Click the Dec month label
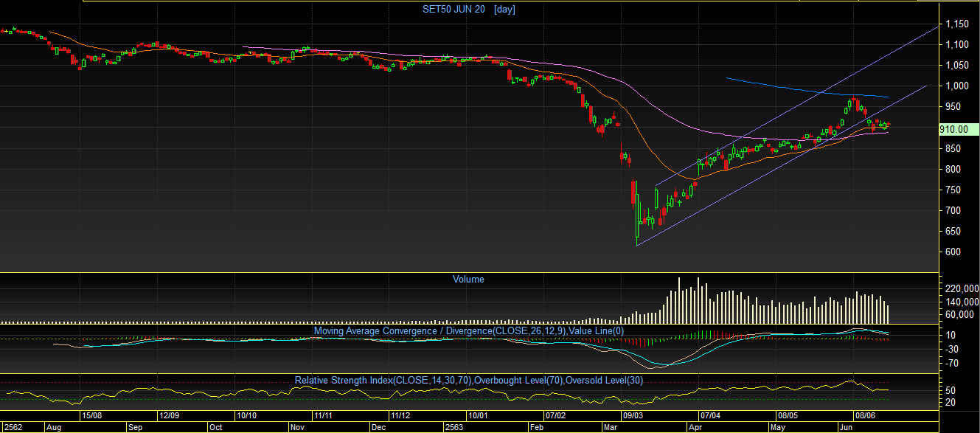This screenshot has width=980, height=433. (378, 427)
